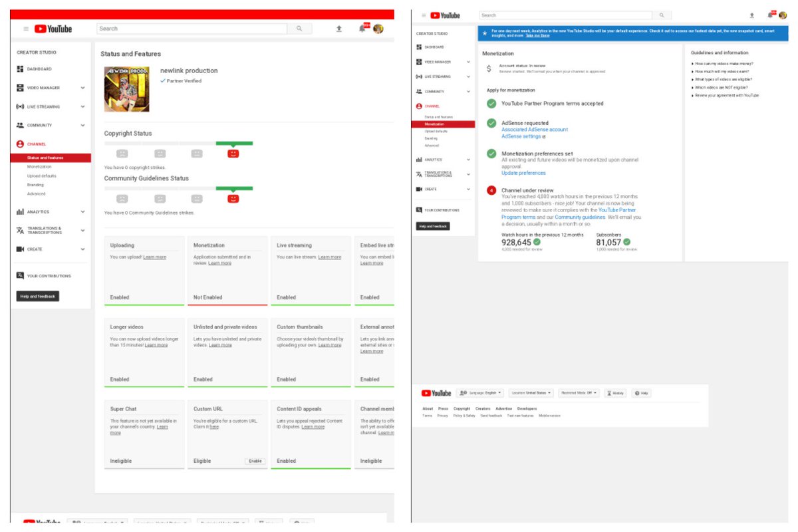Open notifications bell in Monetization window
Image resolution: width=798 pixels, height=532 pixels.
tap(771, 15)
